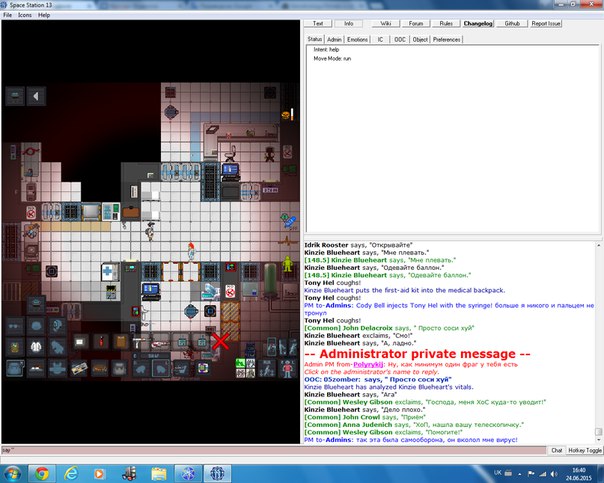
Task: Click the blue computer console in office
Action: click(230, 172)
